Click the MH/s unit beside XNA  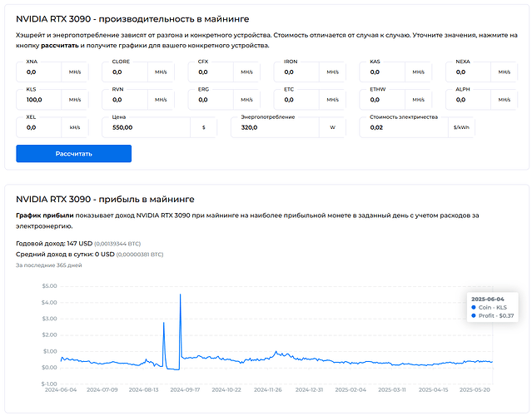(75, 72)
